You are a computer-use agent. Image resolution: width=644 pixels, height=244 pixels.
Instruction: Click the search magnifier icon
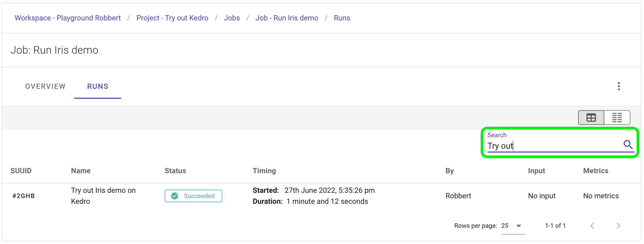(628, 144)
